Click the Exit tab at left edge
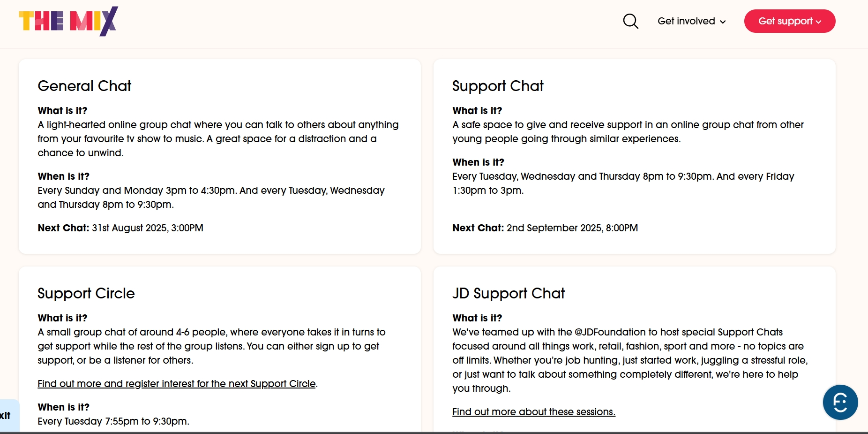Screen dimensions: 868x434 tap(9, 416)
